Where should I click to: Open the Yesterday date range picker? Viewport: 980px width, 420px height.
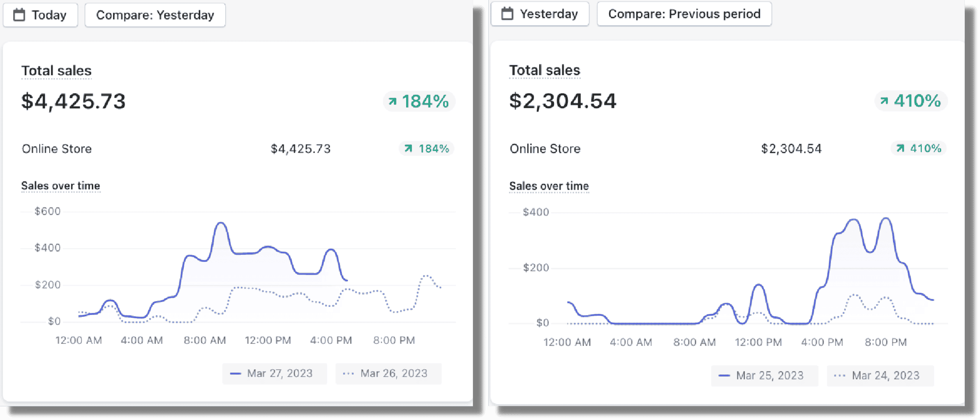click(x=540, y=14)
